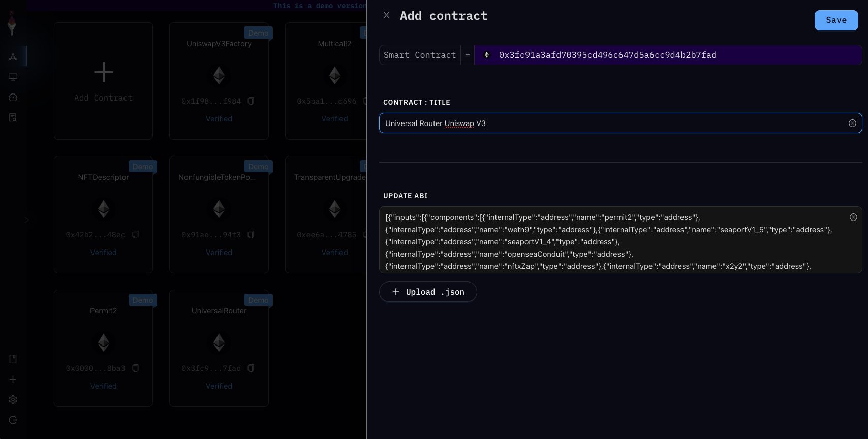Open the docs book icon in sidebar
Viewport: 868px width, 439px height.
click(13, 359)
